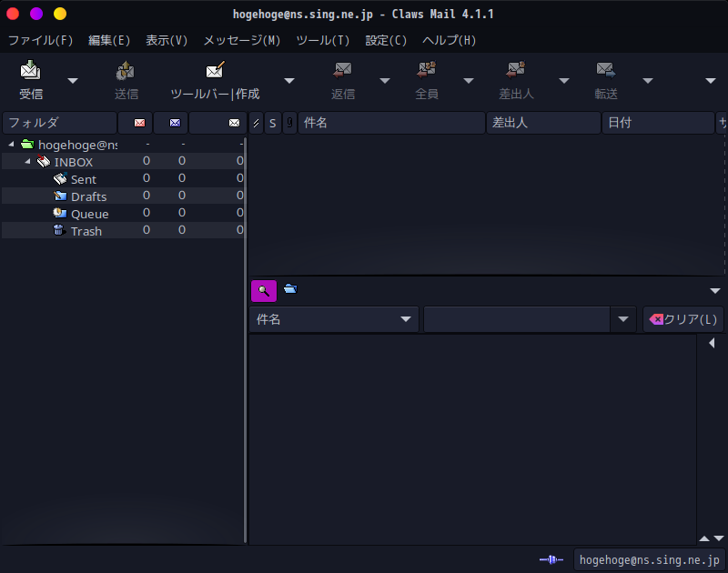The height and width of the screenshot is (573, 728).
Task: Click the next message down arrow
Action: 719,538
